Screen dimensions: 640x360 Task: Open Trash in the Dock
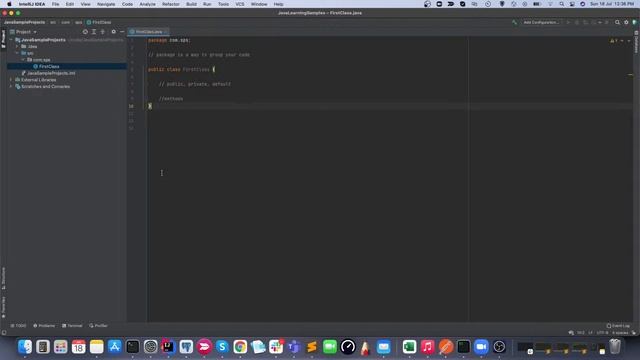click(615, 347)
